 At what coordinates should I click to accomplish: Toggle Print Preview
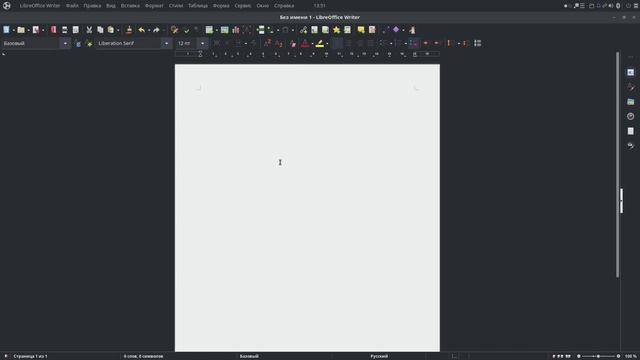[x=76, y=30]
